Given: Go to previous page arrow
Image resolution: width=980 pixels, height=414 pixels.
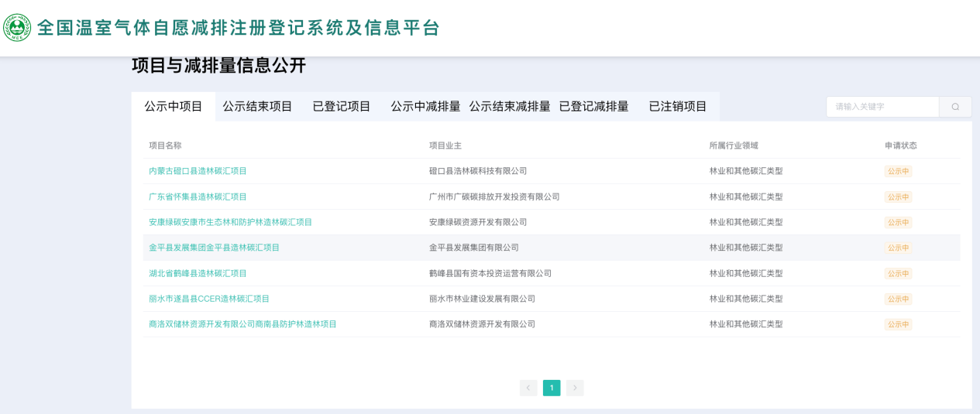Looking at the screenshot, I should (528, 388).
